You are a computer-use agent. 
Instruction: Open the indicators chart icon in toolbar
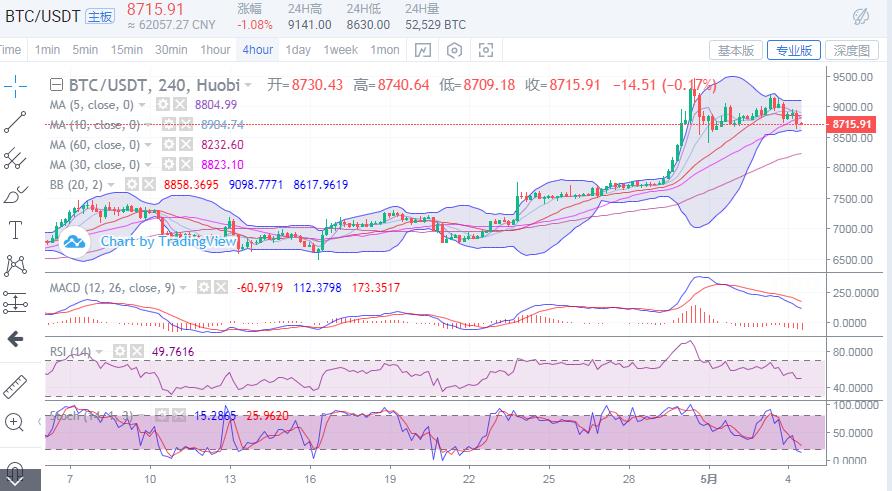point(423,50)
